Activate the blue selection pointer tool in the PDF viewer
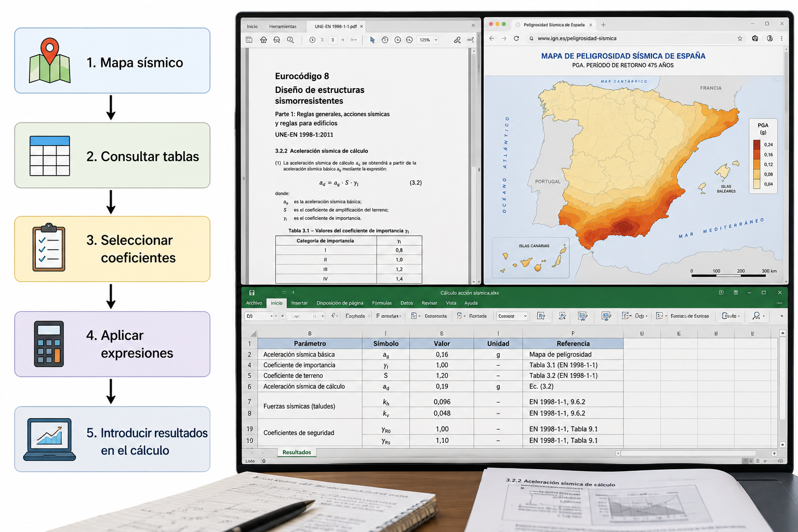Screen dimensions: 798x532 coord(372,40)
